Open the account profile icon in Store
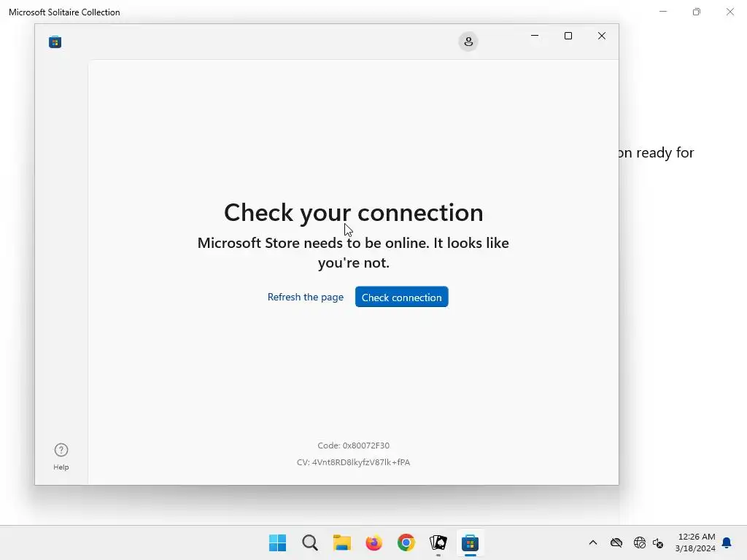The image size is (747, 560). click(x=468, y=42)
